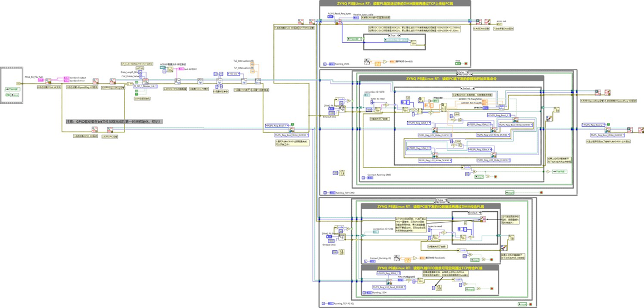This screenshot has height=308, width=644.
Task: Click the AD9361-TX-Freq(MHz) indicator terminal
Action: coord(485,101)
